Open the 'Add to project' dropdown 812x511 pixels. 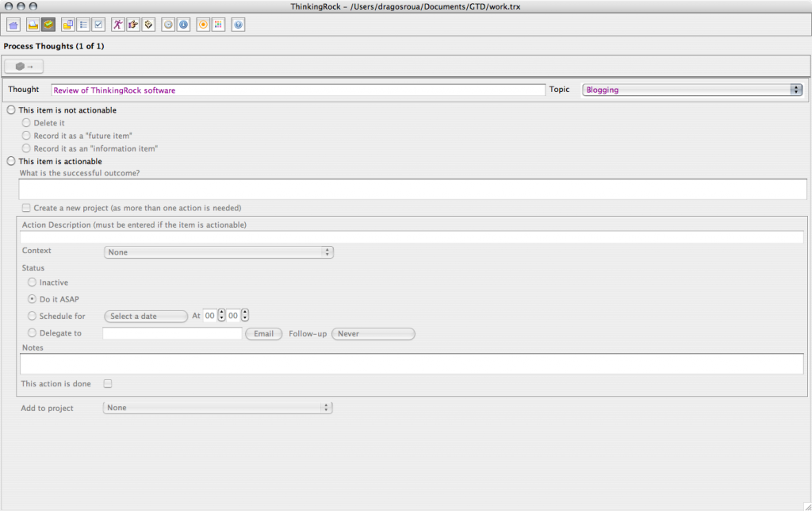(x=217, y=407)
